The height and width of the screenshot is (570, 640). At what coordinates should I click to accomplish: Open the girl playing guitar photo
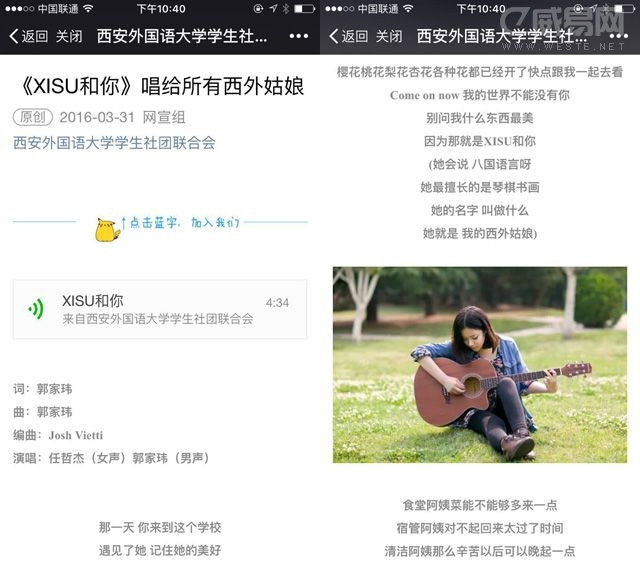click(x=480, y=365)
